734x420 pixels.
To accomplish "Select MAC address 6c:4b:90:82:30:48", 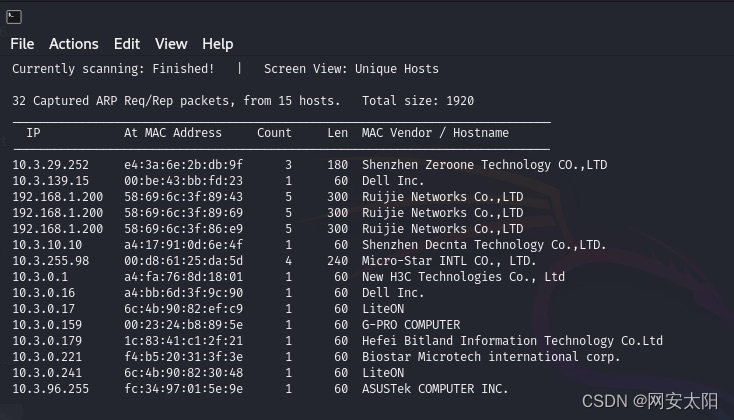I will click(184, 373).
